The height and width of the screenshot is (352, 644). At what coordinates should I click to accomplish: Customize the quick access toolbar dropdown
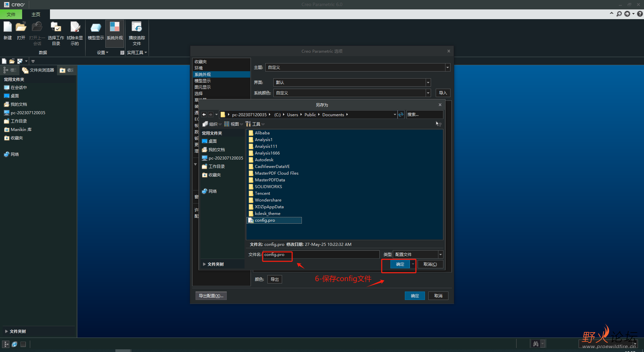33,61
